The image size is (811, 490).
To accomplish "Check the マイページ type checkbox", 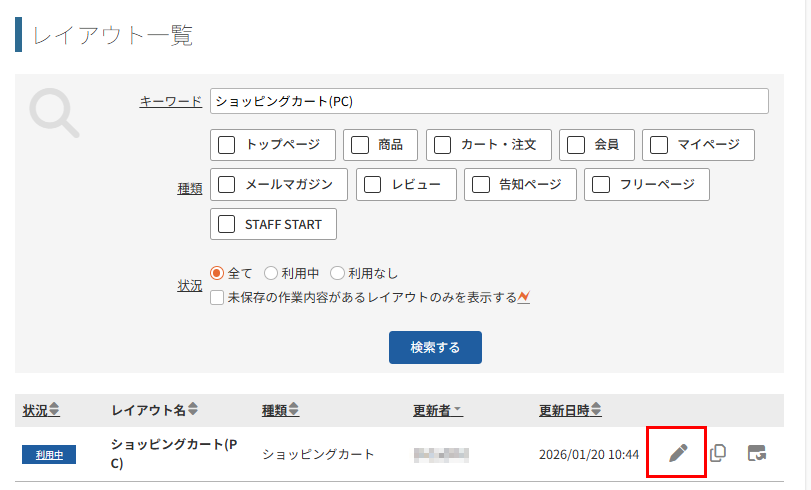I will (658, 145).
